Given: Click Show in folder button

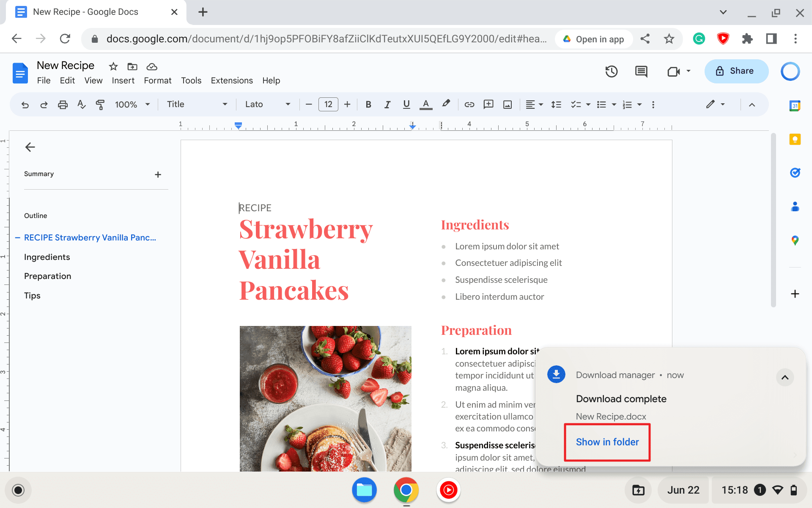Looking at the screenshot, I should tap(607, 442).
